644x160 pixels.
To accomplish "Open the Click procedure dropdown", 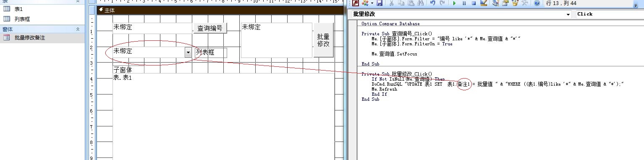I will tap(609, 14).
